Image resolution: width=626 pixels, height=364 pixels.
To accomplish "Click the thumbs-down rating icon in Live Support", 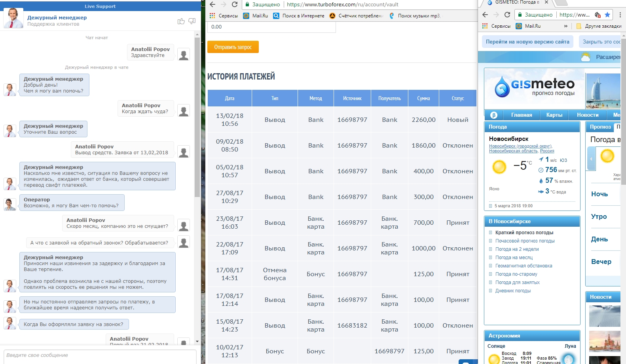I will [192, 21].
